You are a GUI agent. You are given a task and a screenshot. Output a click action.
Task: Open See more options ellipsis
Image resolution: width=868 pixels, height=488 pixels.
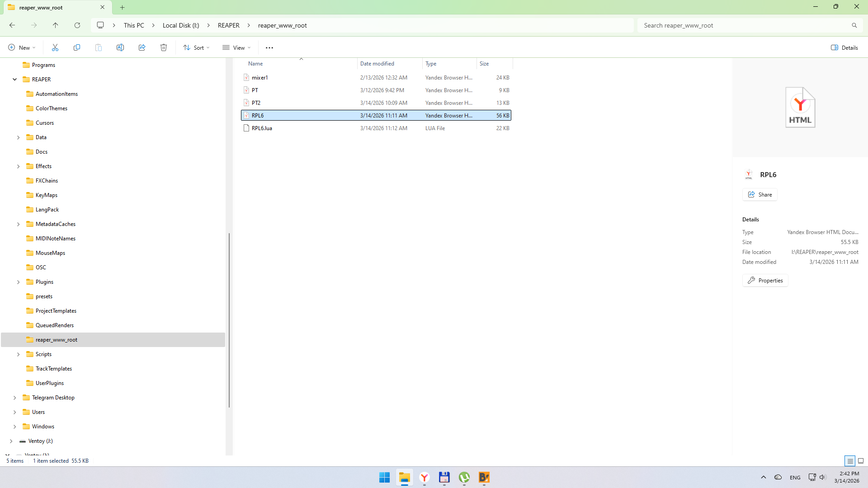point(269,47)
